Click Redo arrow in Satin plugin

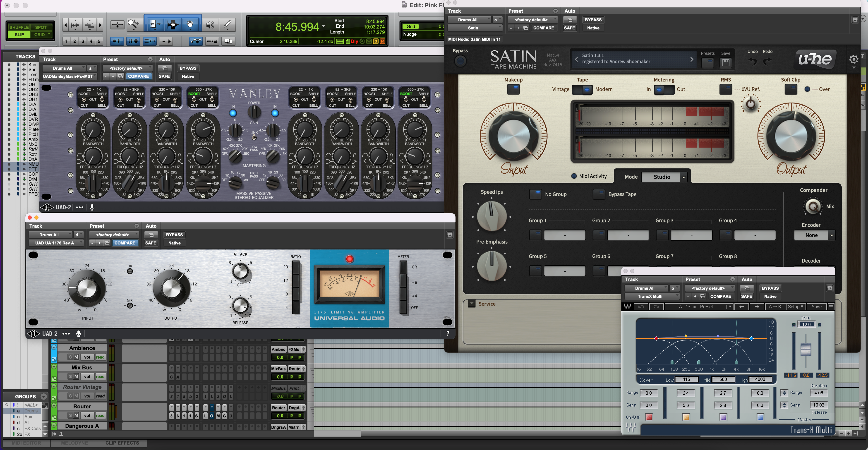(x=767, y=61)
